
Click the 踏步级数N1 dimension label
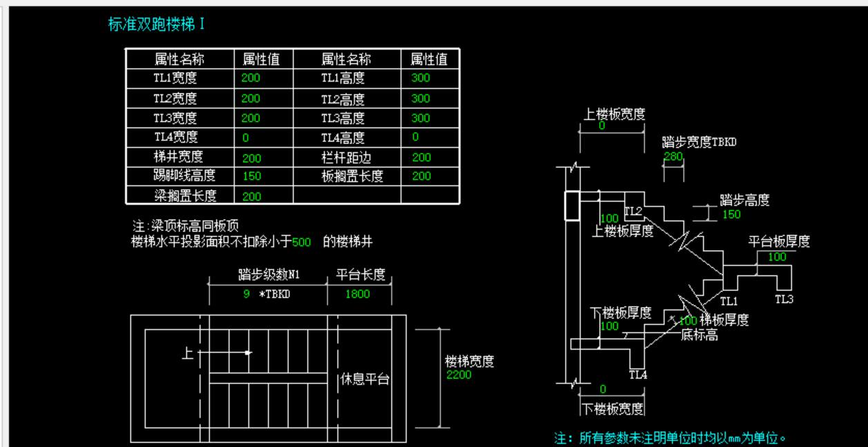point(269,275)
